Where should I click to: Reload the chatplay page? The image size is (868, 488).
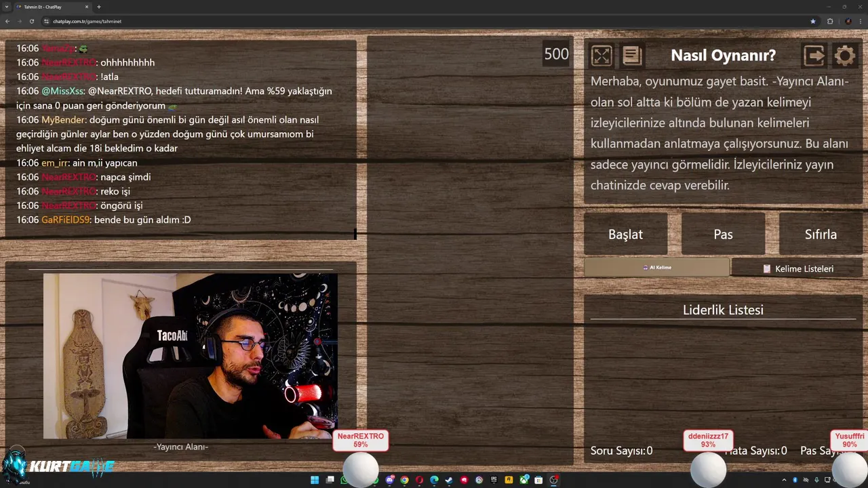(x=32, y=21)
